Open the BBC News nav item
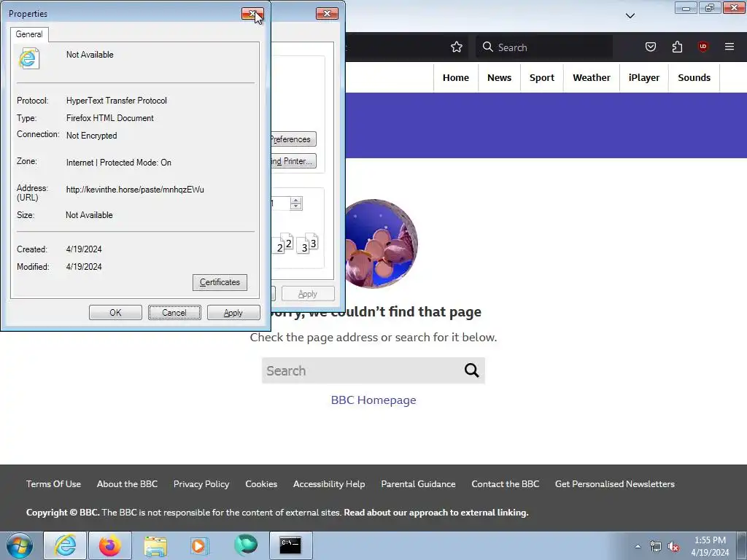747x560 pixels. point(499,77)
